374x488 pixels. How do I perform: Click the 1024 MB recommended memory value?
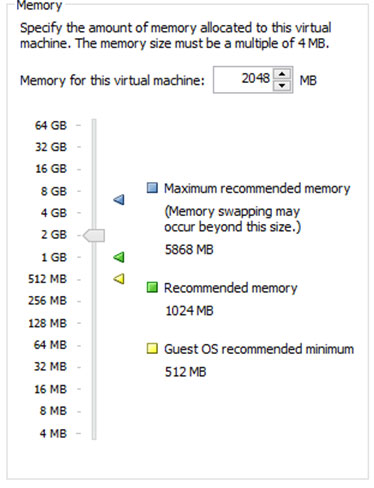point(189,311)
